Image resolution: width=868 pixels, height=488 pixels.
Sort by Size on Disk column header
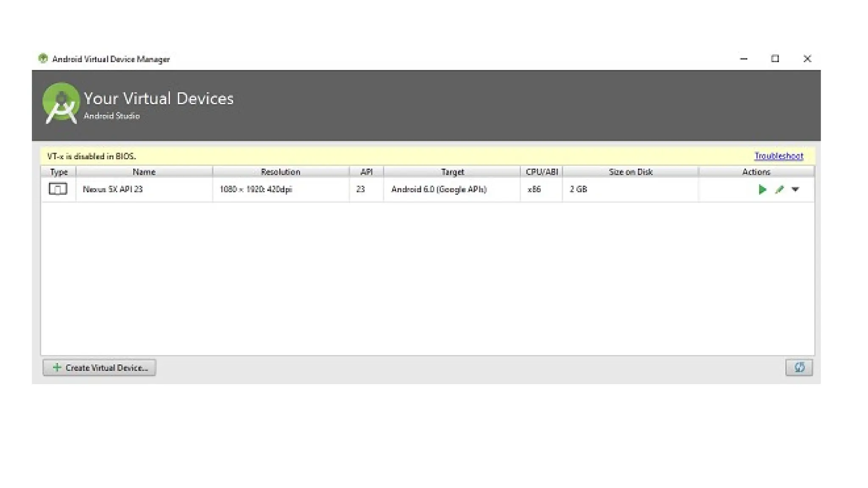point(630,172)
